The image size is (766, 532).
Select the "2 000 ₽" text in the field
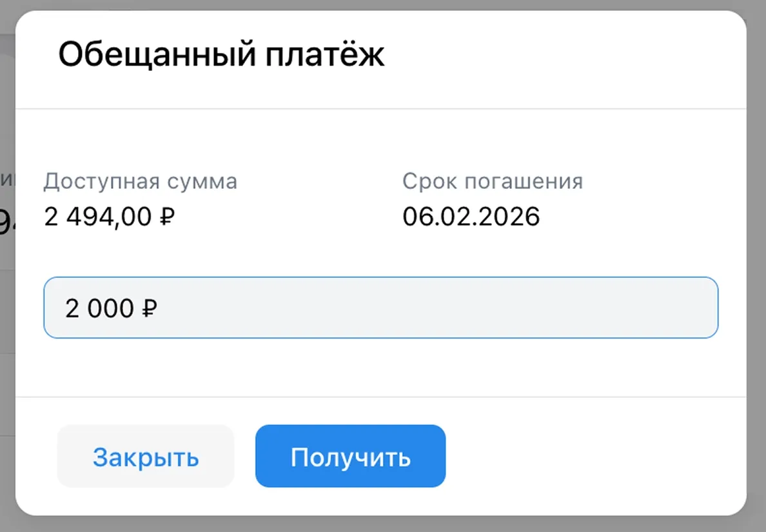110,308
